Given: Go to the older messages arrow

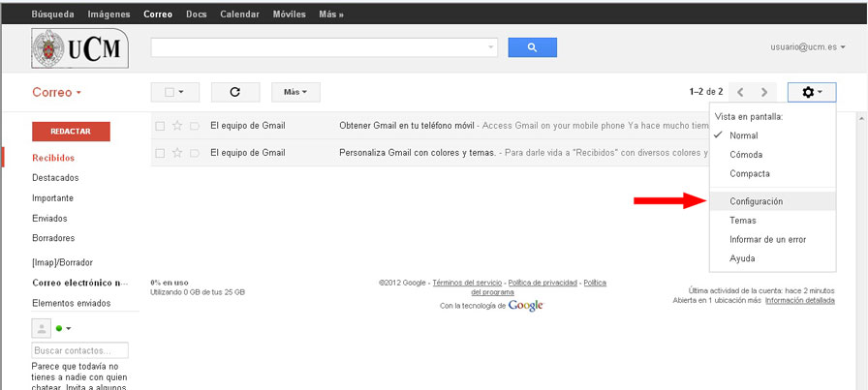Looking at the screenshot, I should (x=764, y=92).
